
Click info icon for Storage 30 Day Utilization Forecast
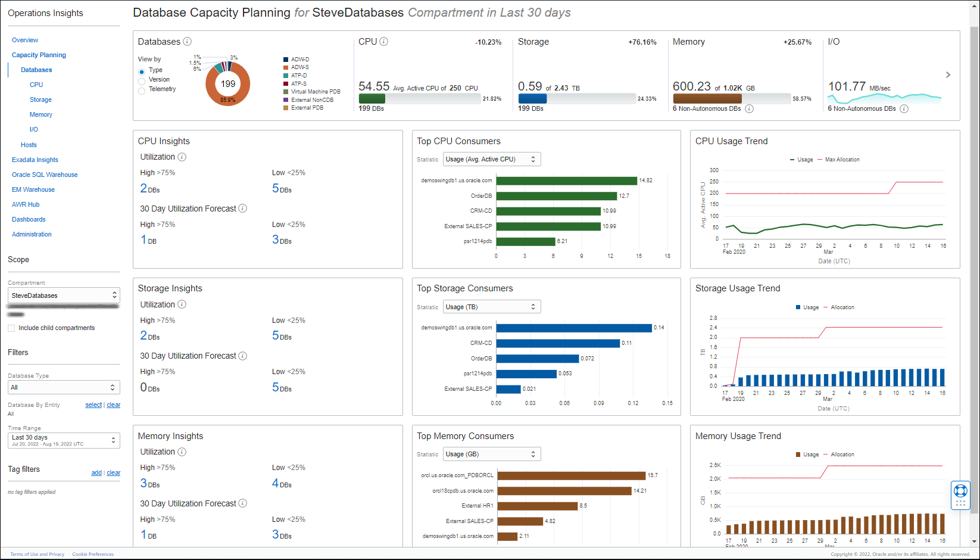pyautogui.click(x=243, y=356)
